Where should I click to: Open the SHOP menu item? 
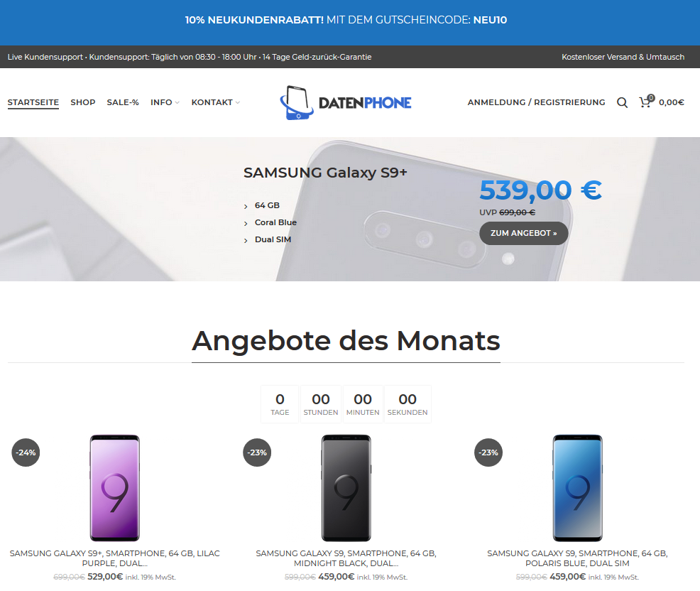tap(83, 102)
